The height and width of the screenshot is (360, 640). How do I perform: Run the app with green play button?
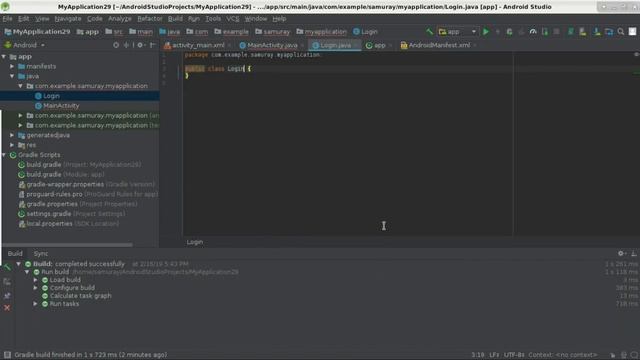pos(486,31)
